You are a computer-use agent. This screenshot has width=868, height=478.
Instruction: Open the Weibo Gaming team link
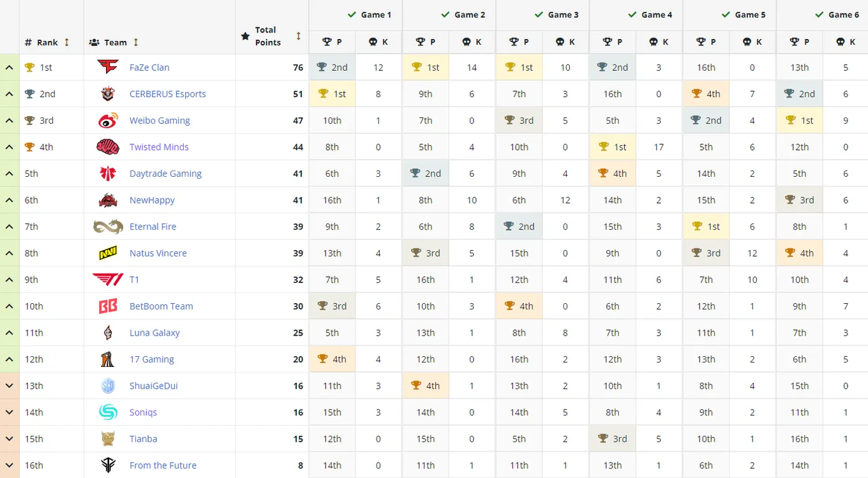[160, 121]
